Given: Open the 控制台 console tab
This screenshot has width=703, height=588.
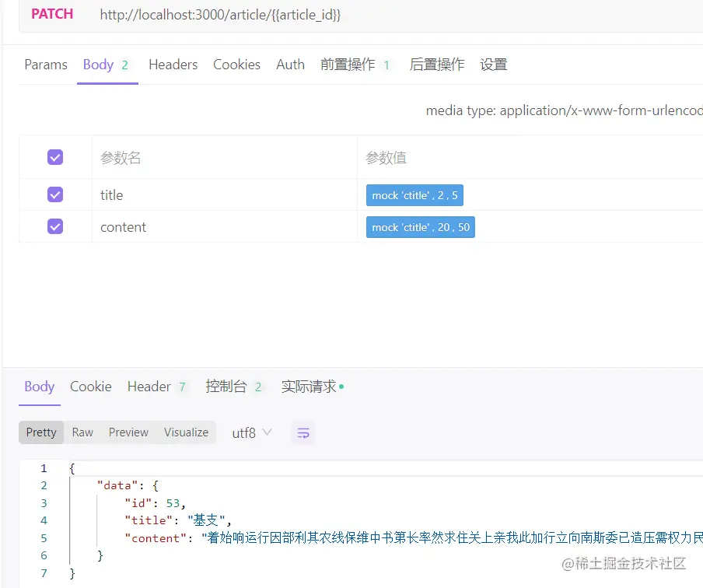Looking at the screenshot, I should [234, 387].
